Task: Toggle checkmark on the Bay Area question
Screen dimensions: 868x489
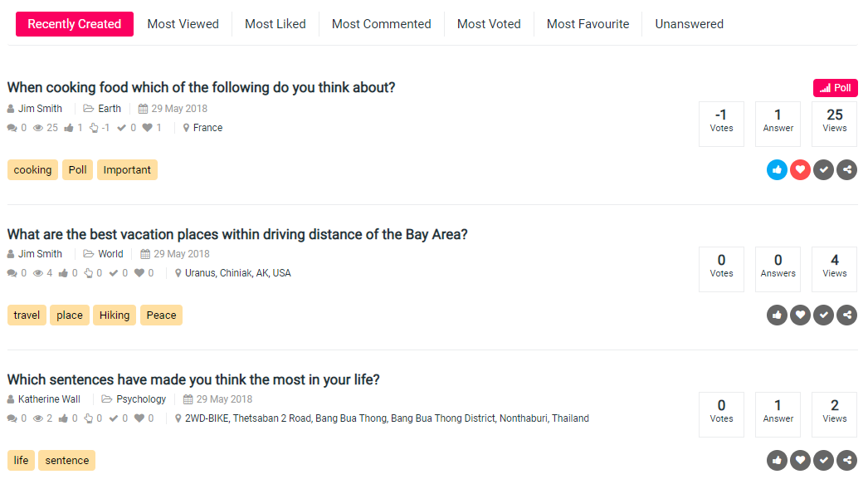Action: [823, 315]
